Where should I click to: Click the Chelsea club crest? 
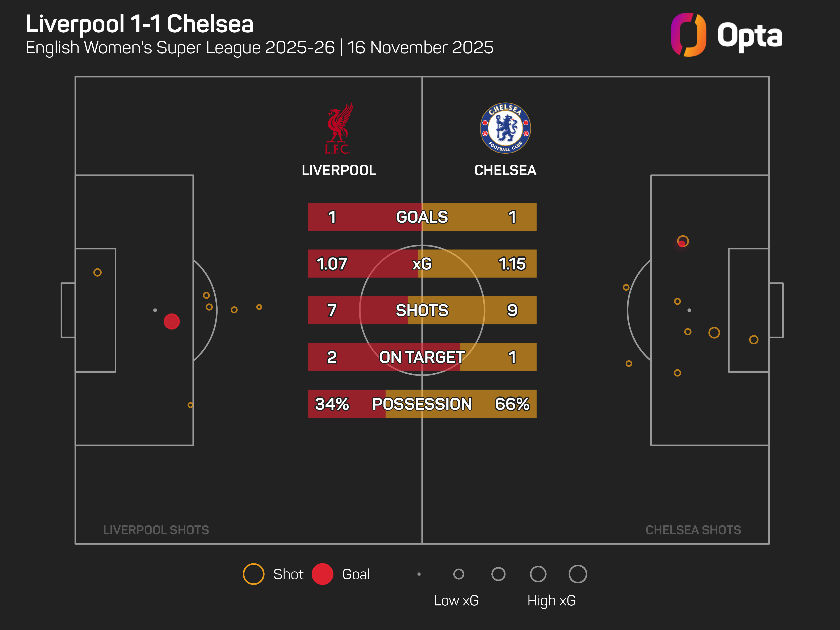pos(505,128)
